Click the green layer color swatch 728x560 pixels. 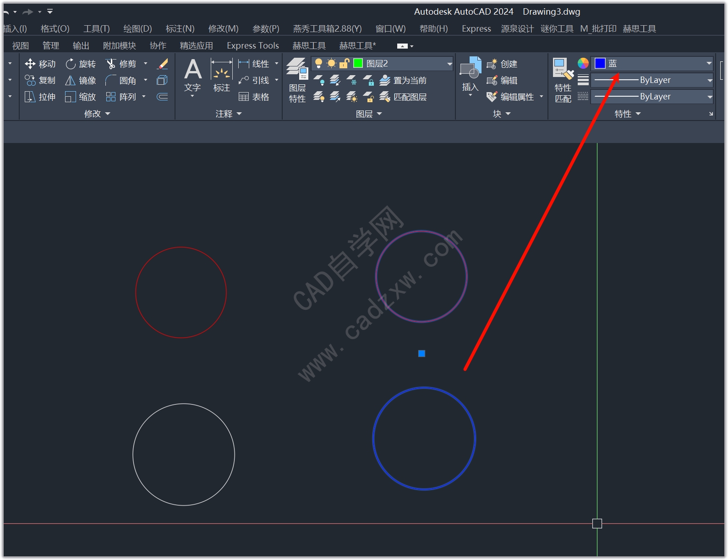(x=358, y=63)
